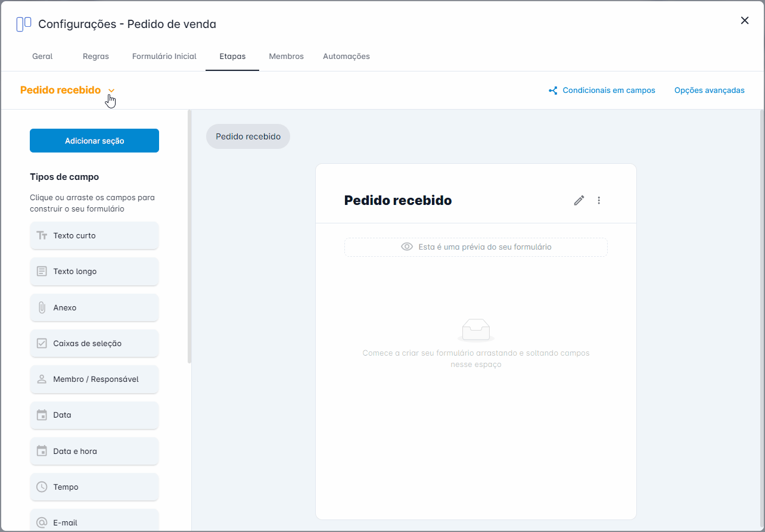Expand the Pedido recebido stage dropdown chevron
Viewport: 765px width, 532px height.
[111, 91]
